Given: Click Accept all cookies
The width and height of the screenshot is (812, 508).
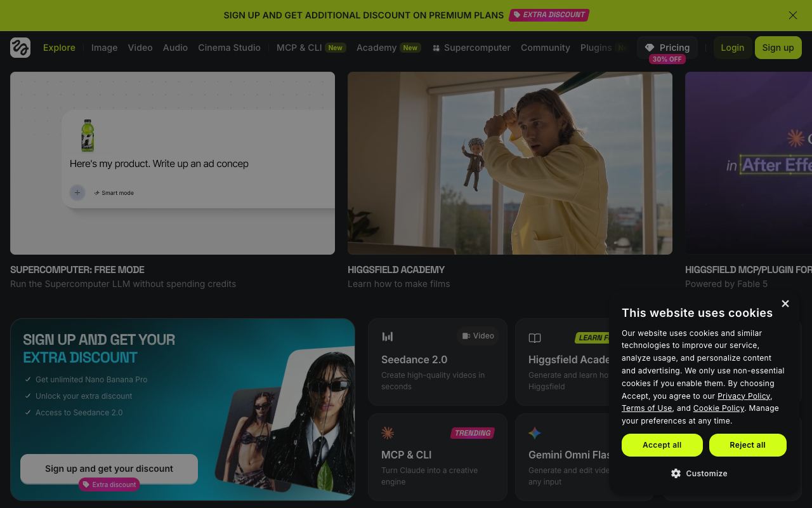Looking at the screenshot, I should coord(662,445).
